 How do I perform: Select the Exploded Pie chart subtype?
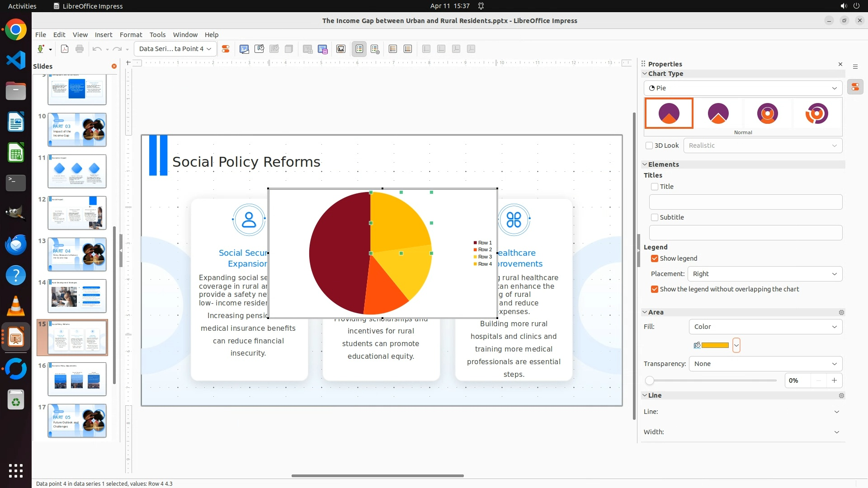click(718, 113)
